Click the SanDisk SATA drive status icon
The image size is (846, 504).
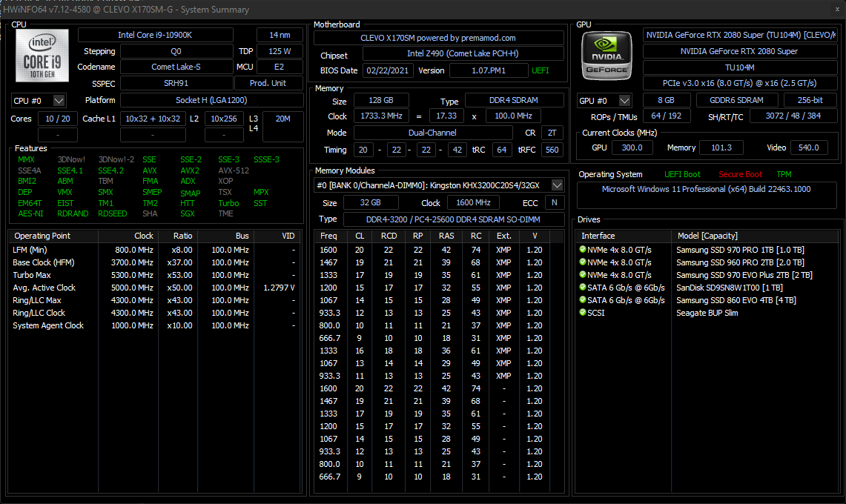[x=583, y=288]
